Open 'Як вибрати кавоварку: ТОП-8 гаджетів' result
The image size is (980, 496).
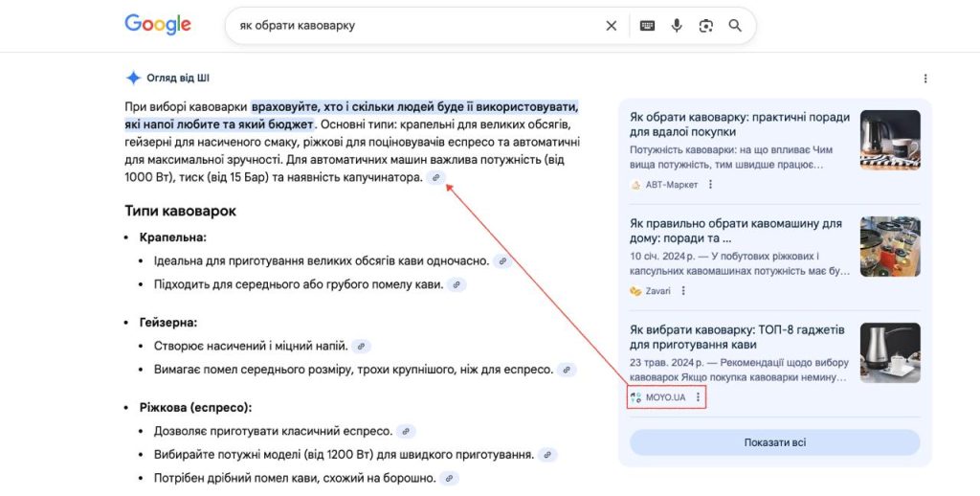click(x=737, y=337)
